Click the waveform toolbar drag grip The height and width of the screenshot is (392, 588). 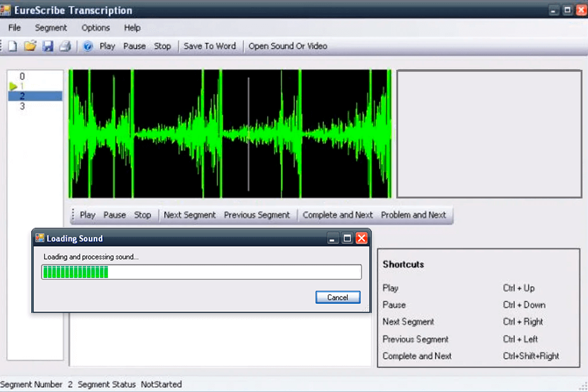coord(73,215)
